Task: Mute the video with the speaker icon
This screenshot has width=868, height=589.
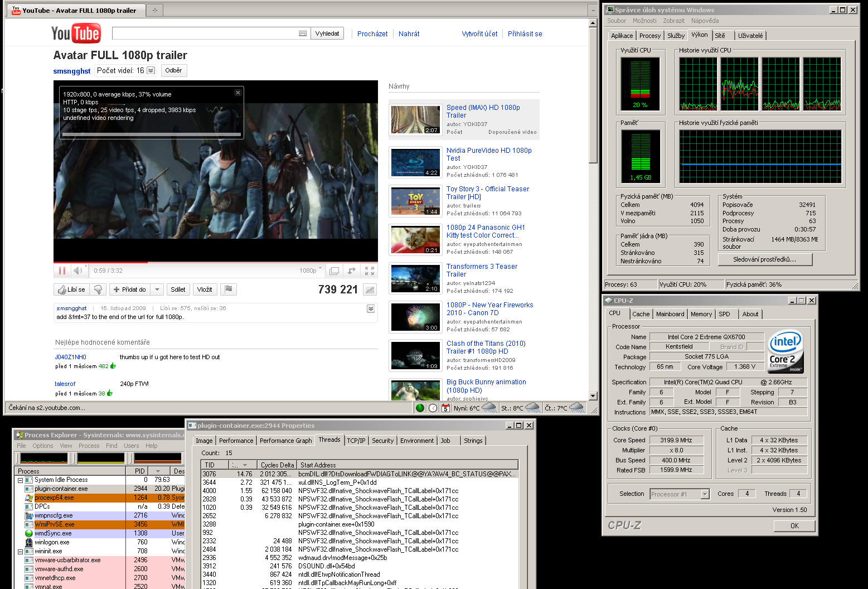Action: [78, 271]
